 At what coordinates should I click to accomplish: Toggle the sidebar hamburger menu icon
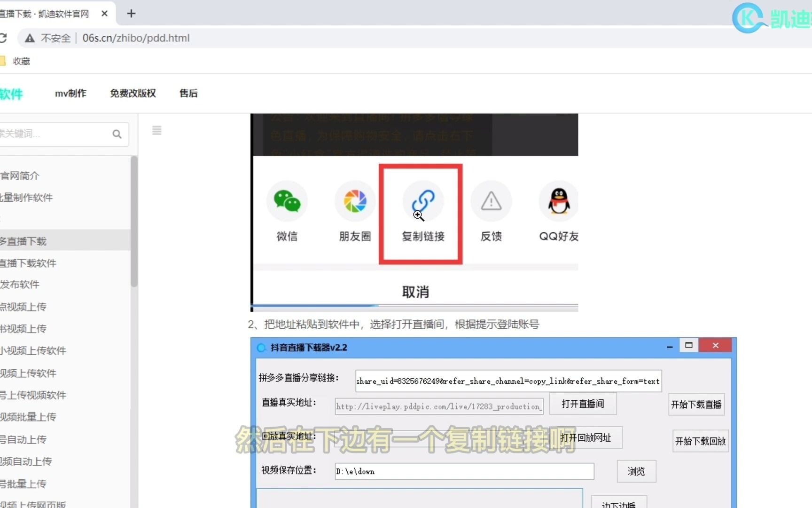click(x=157, y=130)
